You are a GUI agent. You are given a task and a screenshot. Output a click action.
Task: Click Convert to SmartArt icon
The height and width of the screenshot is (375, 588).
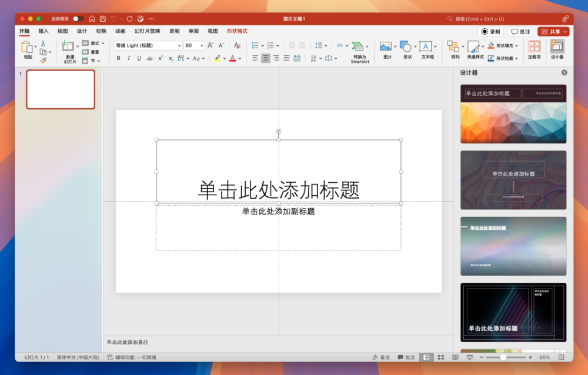(358, 46)
